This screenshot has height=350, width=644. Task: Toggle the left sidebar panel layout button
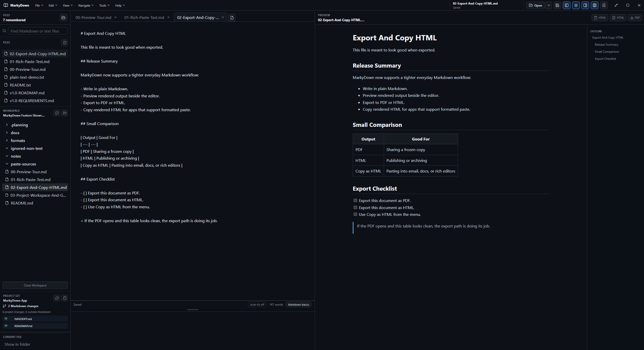pos(567,5)
